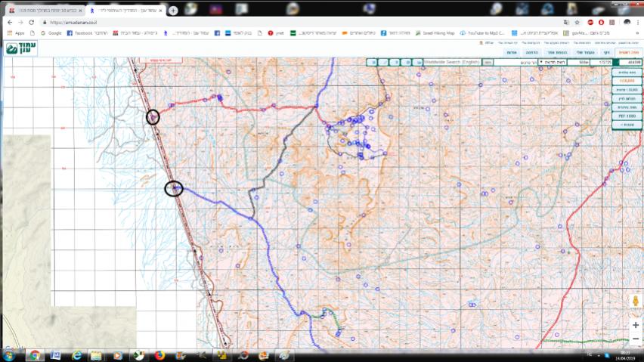Viewport: 644px width, 362px height.
Task: Click the circled upper trailhead marker on map
Action: [x=153, y=117]
